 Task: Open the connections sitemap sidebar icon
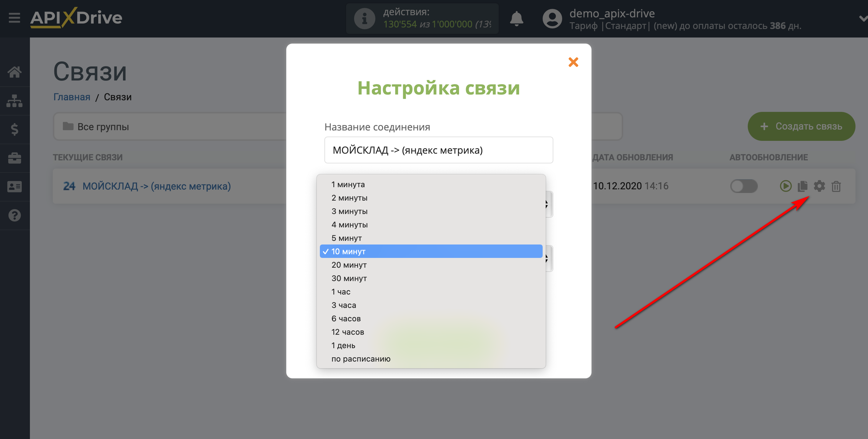14,101
